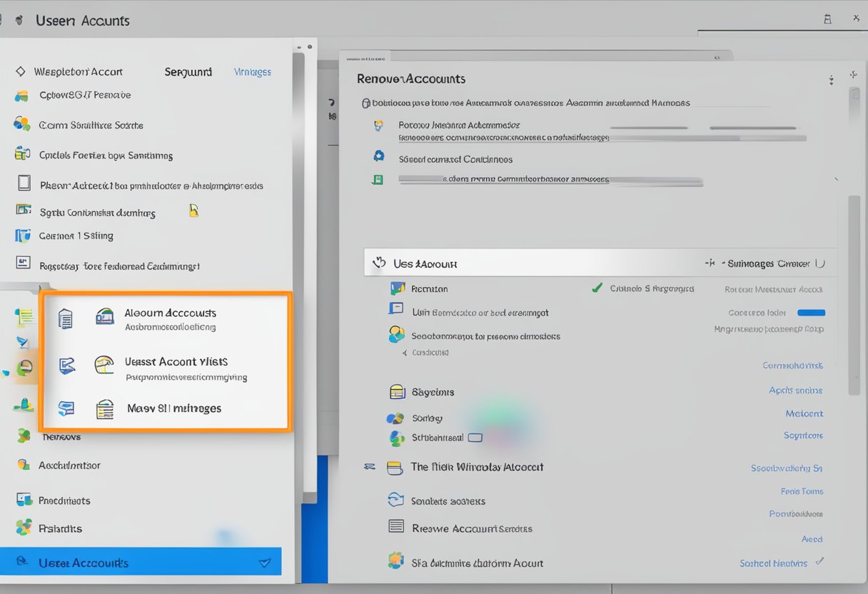Toggle the checkbox next to Stihalmaeal
868x594 pixels.
coord(475,438)
